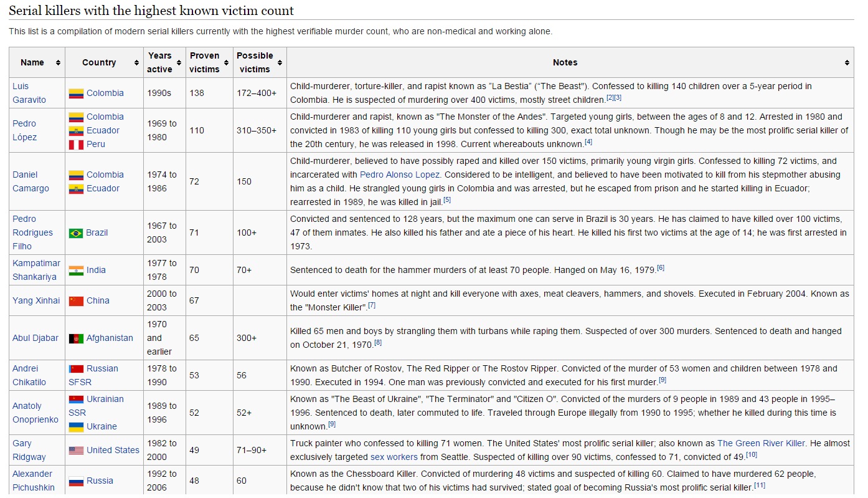
Task: Click the United States flag icon
Action: click(76, 451)
